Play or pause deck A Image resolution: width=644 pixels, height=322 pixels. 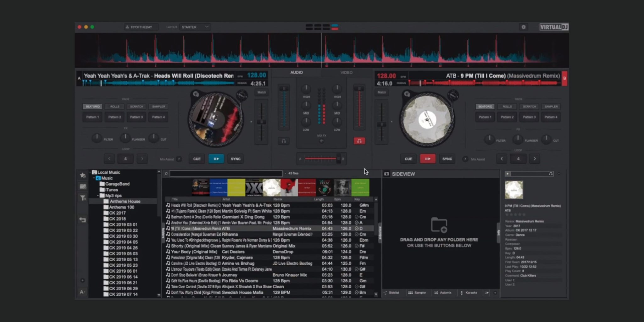(216, 159)
